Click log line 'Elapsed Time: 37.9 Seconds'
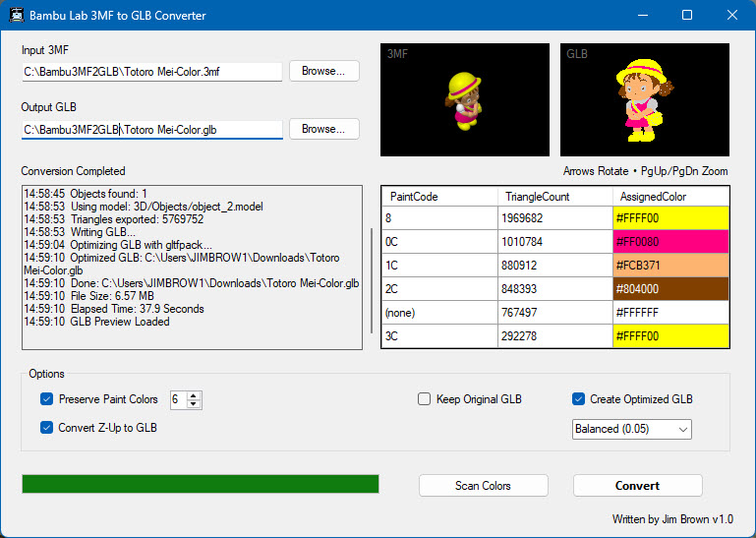Screen dimensions: 756x538 click(114, 309)
